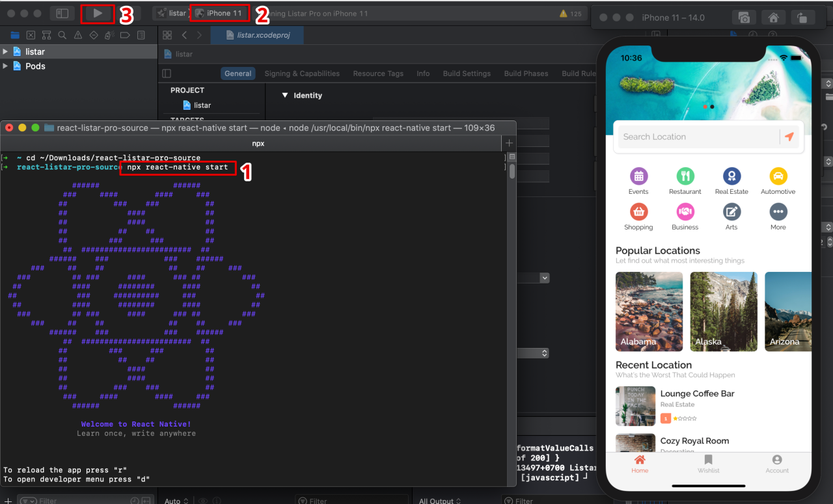Open the Source Control navigator icon
The width and height of the screenshot is (833, 504).
pos(31,35)
